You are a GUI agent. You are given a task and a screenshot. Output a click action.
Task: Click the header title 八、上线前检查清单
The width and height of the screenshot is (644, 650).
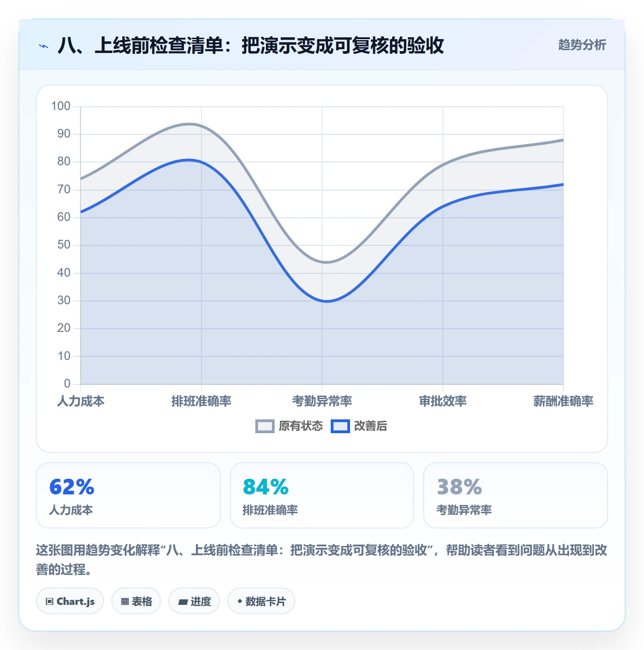click(251, 46)
